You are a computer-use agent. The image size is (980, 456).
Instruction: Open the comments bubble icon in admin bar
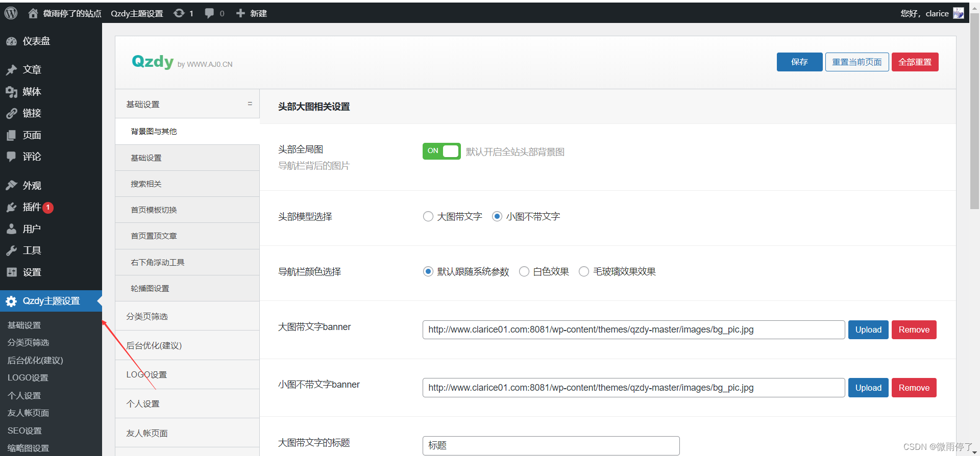pyautogui.click(x=209, y=13)
